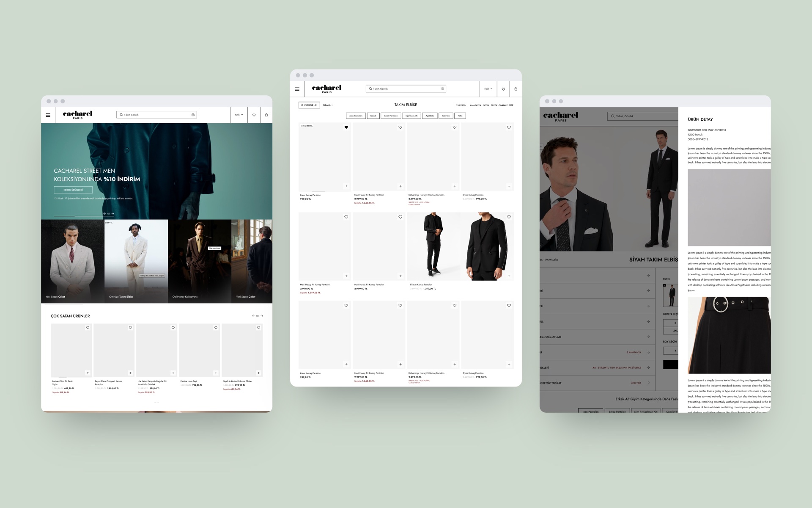Go to next hero slide arrow on homepage

click(x=112, y=214)
